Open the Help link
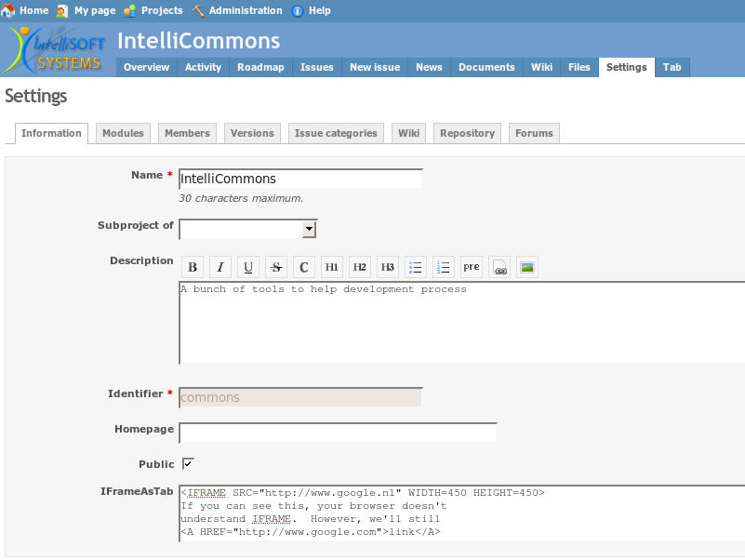 coord(320,10)
